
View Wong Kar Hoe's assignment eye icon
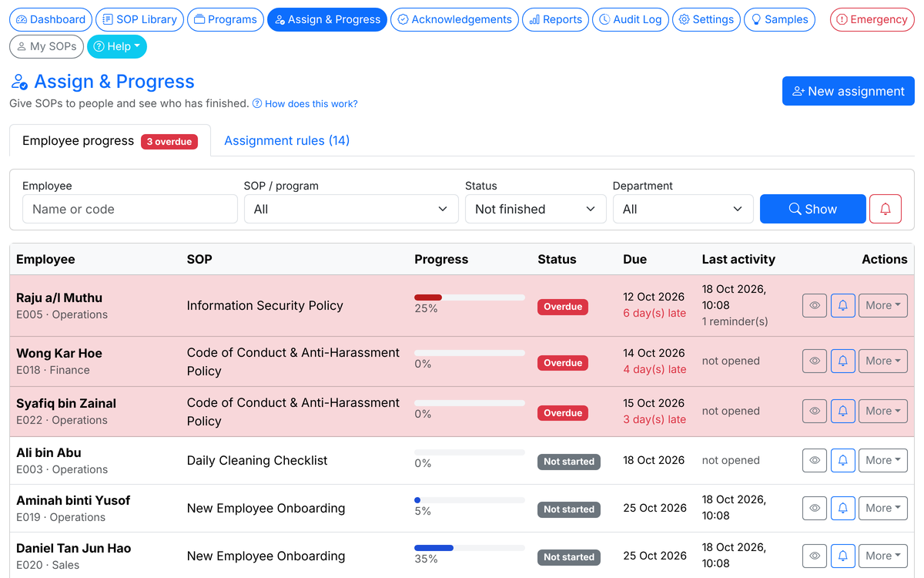[x=815, y=361]
